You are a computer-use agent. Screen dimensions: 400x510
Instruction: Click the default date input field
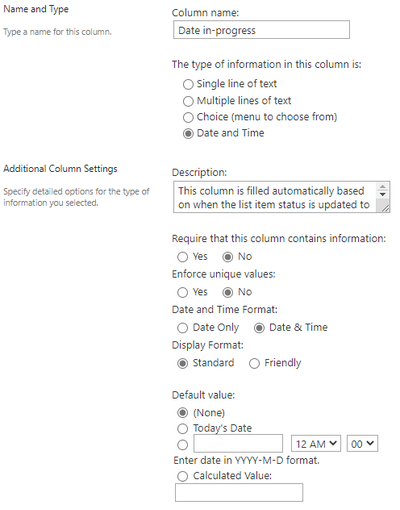[238, 444]
